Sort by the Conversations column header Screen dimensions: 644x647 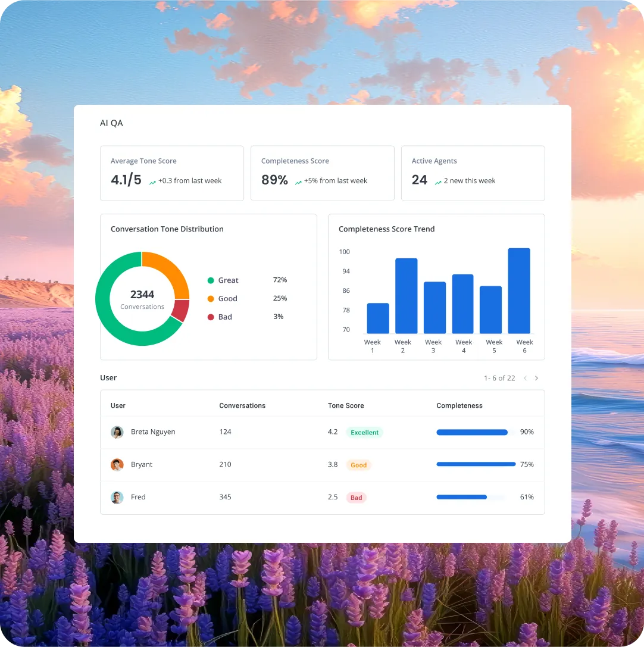tap(242, 405)
